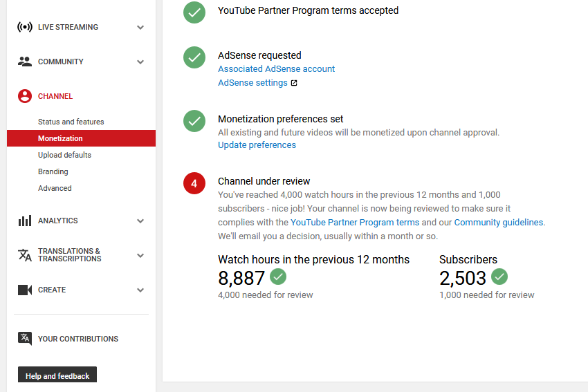Viewport: 588px width, 392px height.
Task: Click the Live Streaming broadcast icon
Action: tap(25, 27)
